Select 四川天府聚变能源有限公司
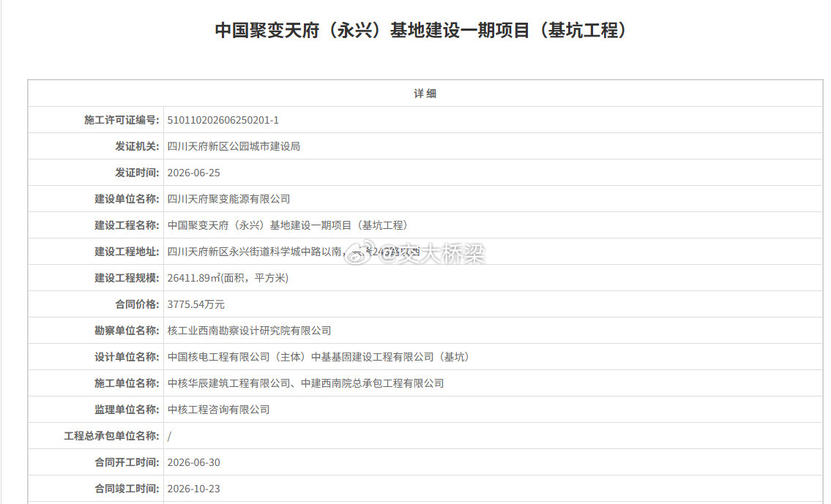 tap(229, 199)
